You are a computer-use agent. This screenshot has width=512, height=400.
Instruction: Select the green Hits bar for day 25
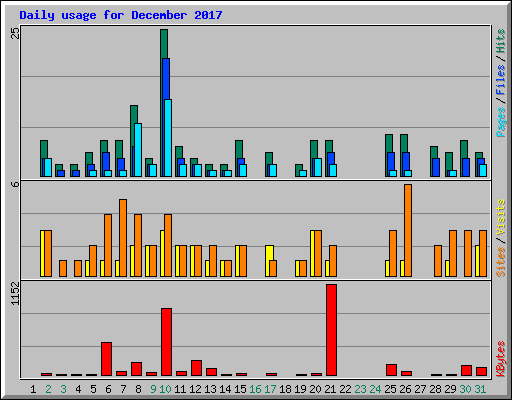(389, 143)
